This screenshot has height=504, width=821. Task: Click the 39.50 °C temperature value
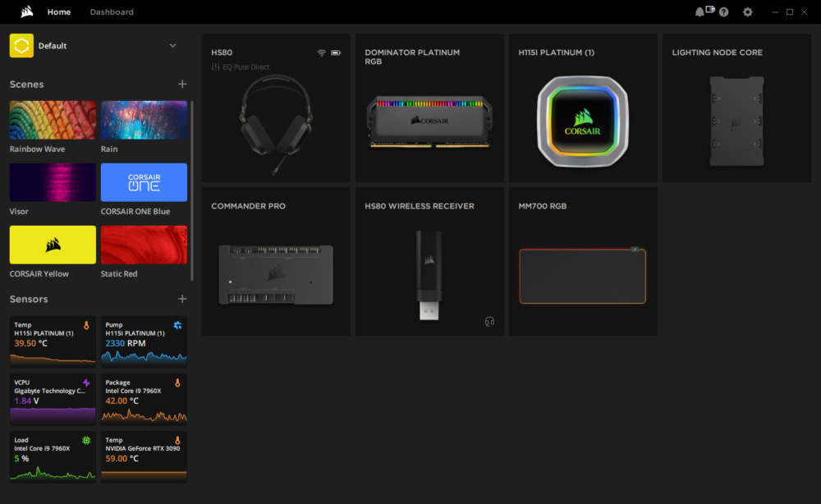pos(30,343)
